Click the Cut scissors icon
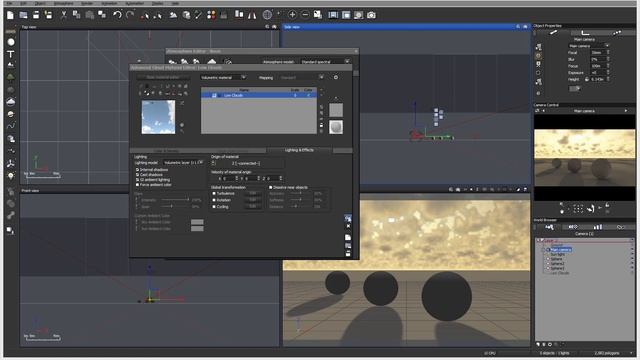This screenshot has width=640, height=360. [x=64, y=15]
